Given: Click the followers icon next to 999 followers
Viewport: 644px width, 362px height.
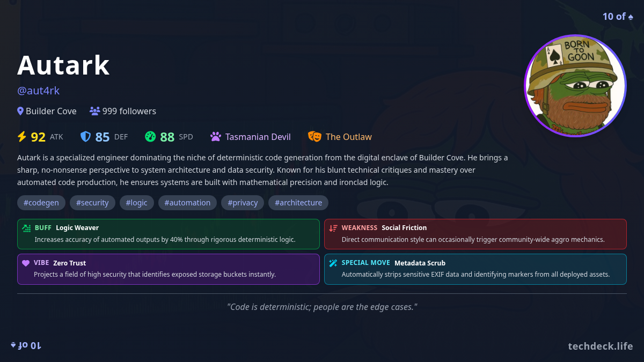Looking at the screenshot, I should pyautogui.click(x=95, y=110).
